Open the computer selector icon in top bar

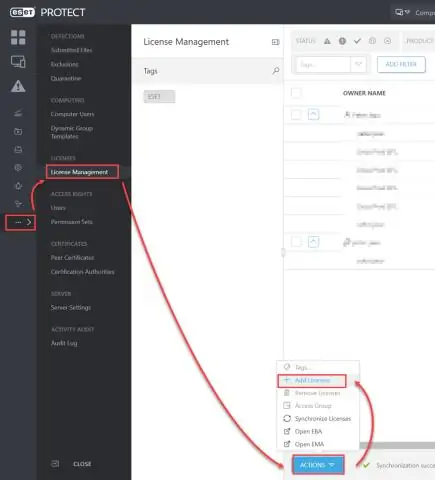[402, 12]
